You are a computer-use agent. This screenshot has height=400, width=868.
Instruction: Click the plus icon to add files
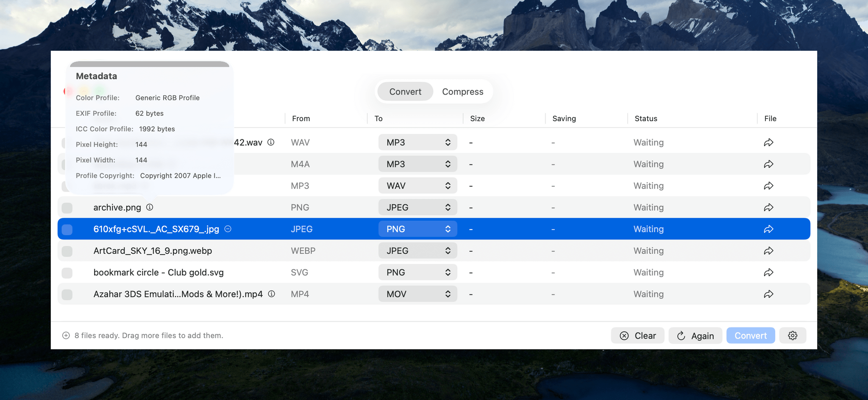(66, 336)
